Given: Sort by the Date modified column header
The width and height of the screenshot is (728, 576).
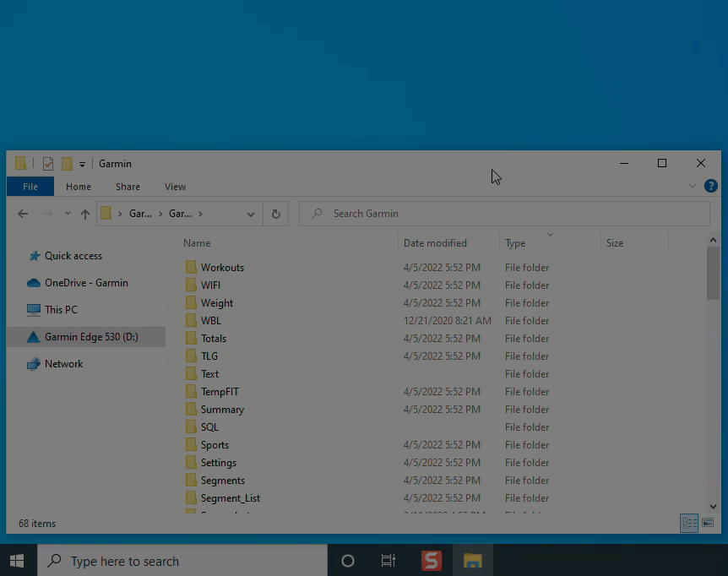Looking at the screenshot, I should coord(435,243).
